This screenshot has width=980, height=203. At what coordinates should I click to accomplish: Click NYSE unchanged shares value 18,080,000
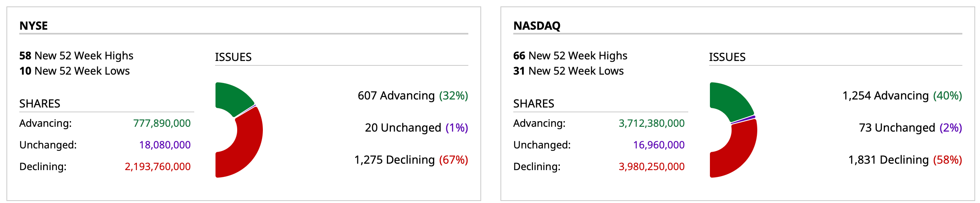165,145
